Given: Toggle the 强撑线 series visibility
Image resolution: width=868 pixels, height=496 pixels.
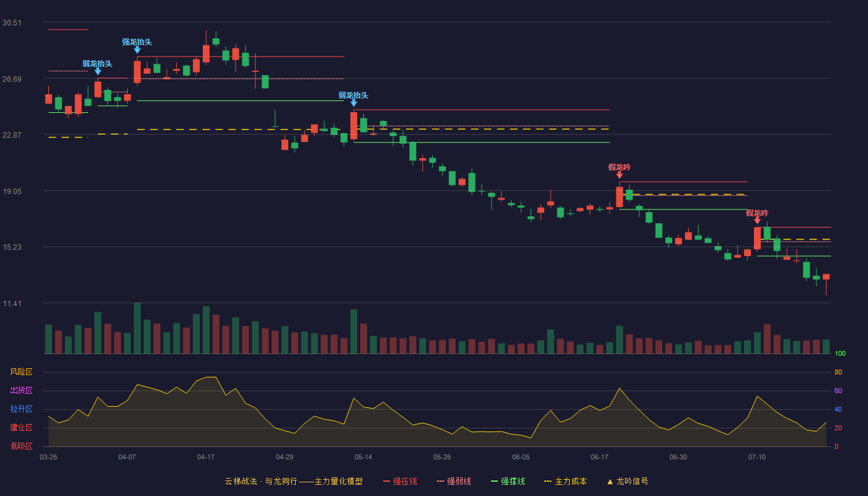Looking at the screenshot, I should coord(508,481).
